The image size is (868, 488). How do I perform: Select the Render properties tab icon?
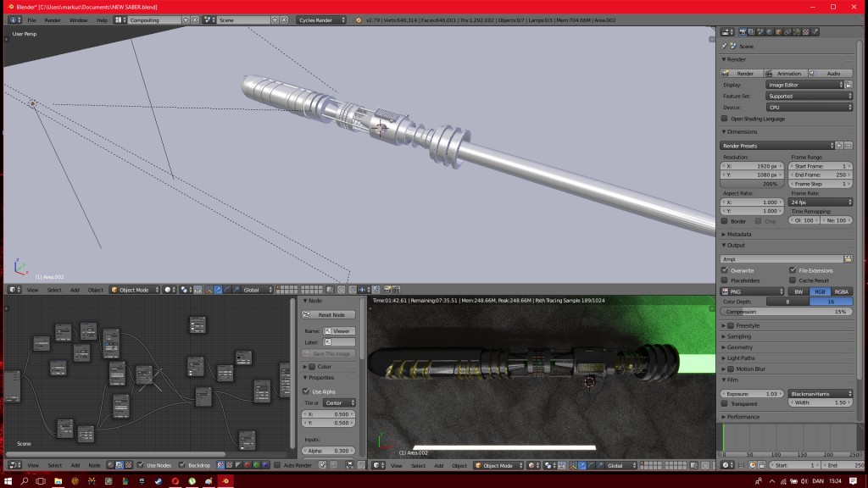743,31
